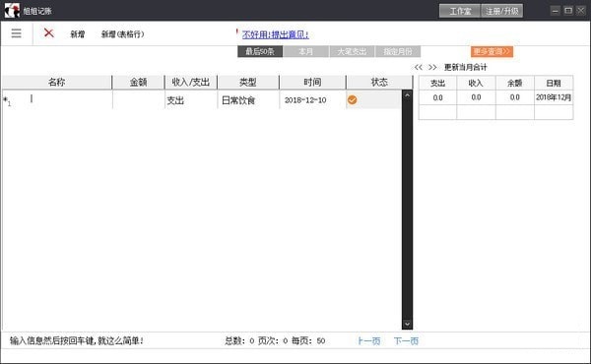The width and height of the screenshot is (591, 364).
Task: Go to 上一页 previous page
Action: [369, 341]
